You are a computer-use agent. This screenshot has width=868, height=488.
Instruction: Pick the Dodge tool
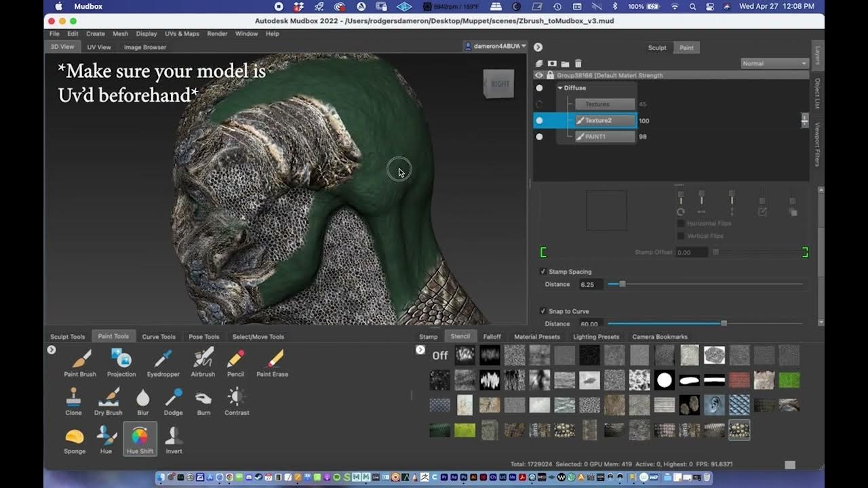tap(173, 401)
